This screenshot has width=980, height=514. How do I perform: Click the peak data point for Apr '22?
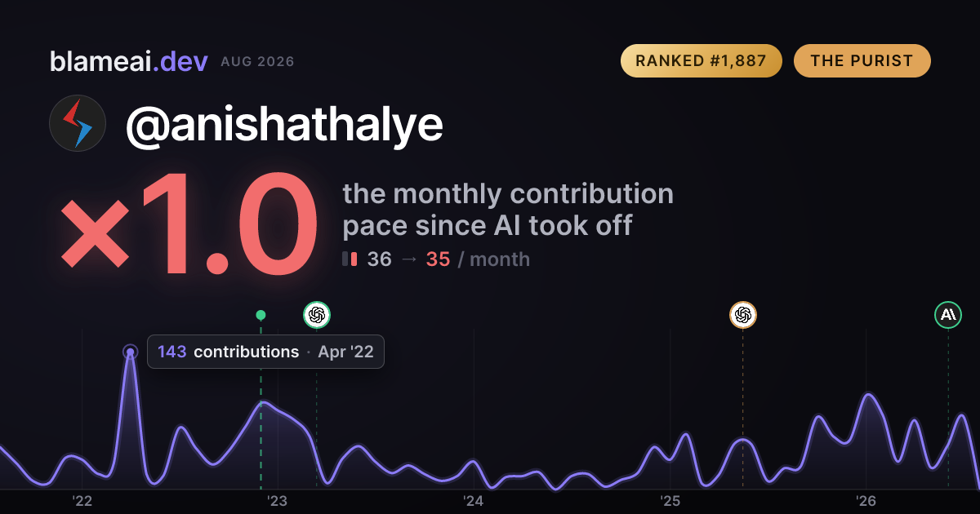[130, 352]
